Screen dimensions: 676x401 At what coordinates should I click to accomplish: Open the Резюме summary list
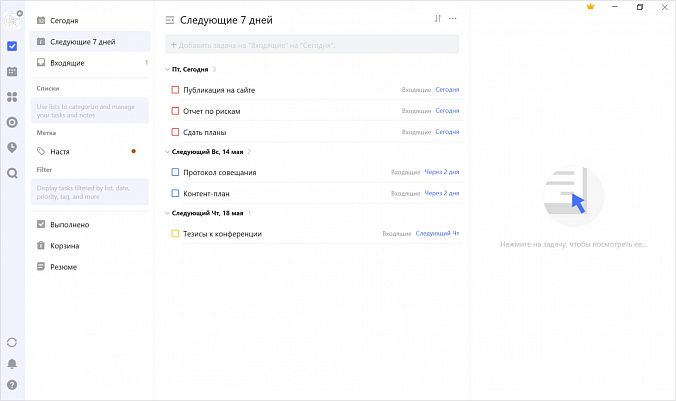(x=90, y=267)
